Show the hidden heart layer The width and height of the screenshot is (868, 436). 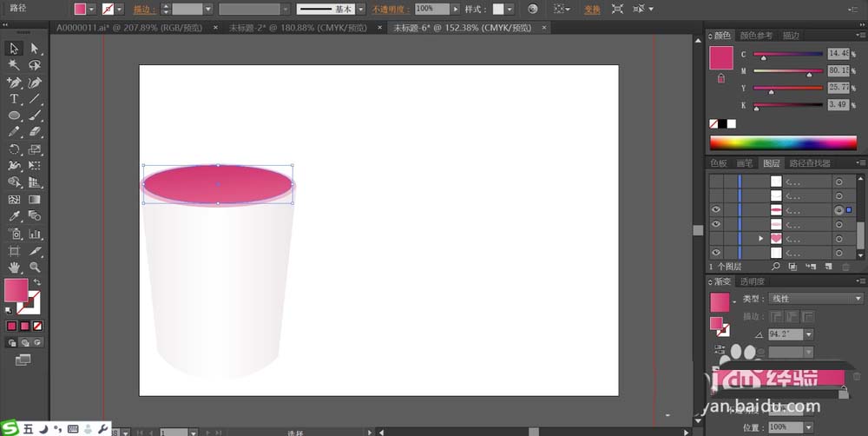[716, 238]
